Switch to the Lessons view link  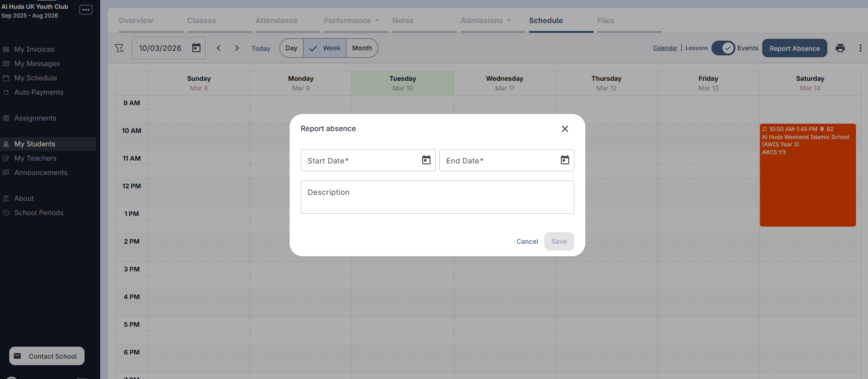[697, 48]
